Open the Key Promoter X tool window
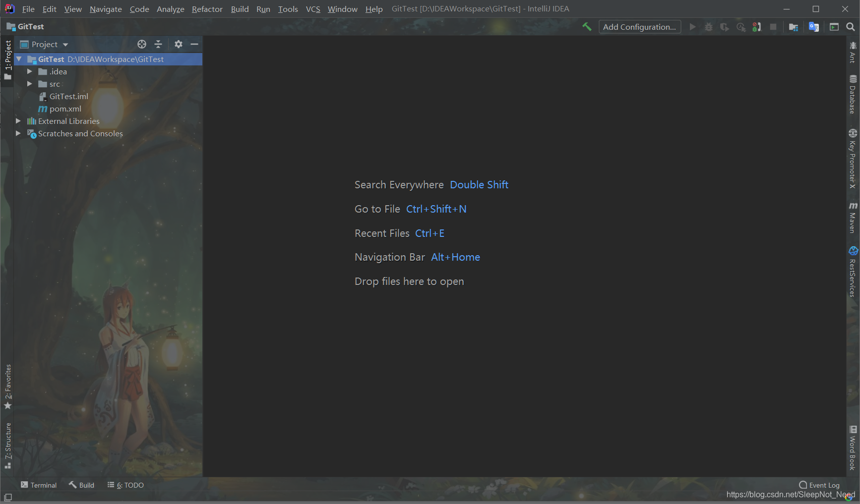860x504 pixels. click(853, 159)
